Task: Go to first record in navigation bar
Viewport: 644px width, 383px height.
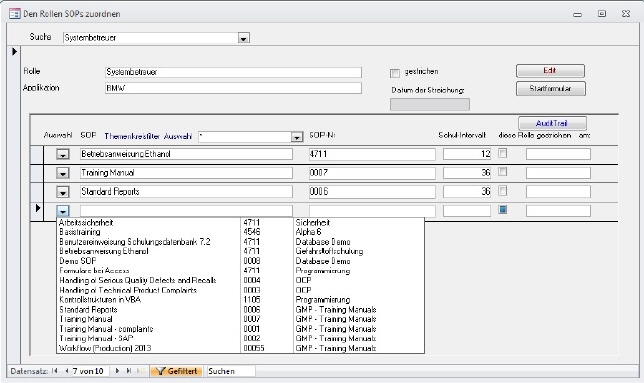Action: 55,371
